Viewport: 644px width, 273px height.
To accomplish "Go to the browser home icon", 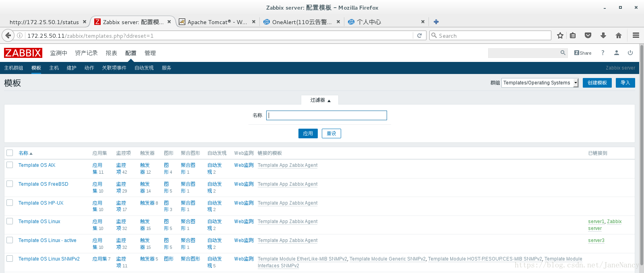I will coord(619,35).
